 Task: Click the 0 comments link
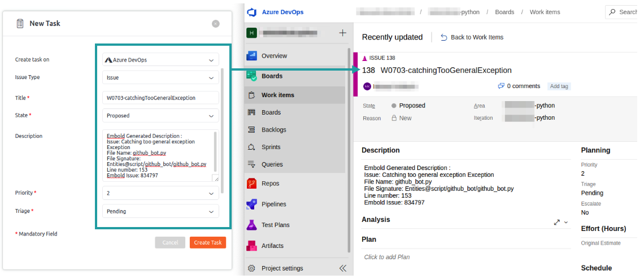(523, 86)
